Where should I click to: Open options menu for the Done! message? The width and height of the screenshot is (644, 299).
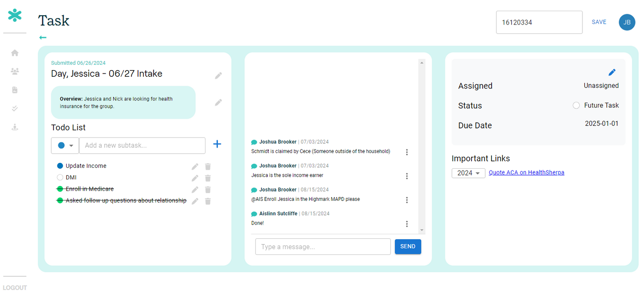406,224
